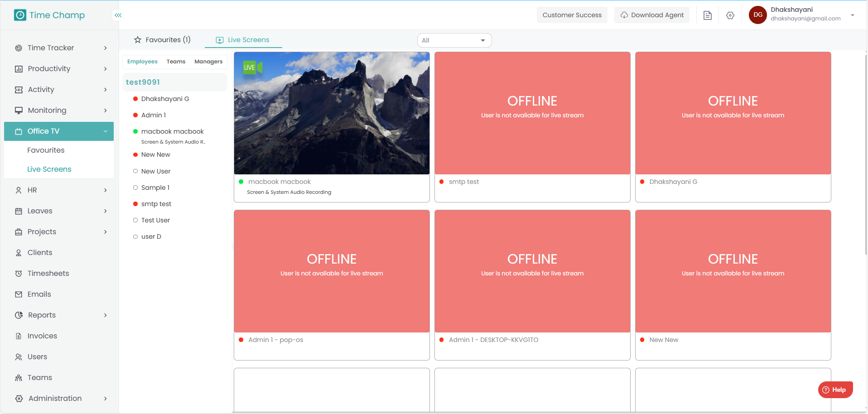Image resolution: width=868 pixels, height=414 pixels.
Task: Click the Administration gear icon
Action: 19,399
